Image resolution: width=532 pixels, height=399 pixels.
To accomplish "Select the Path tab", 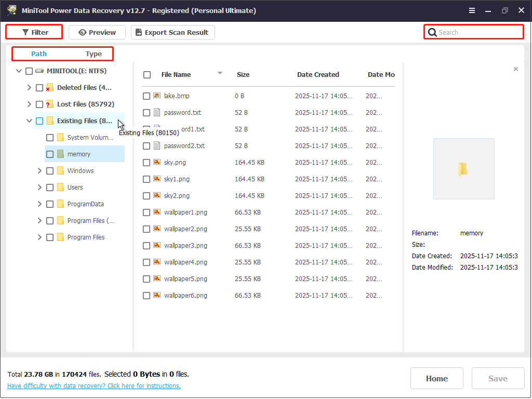I will tap(38, 54).
